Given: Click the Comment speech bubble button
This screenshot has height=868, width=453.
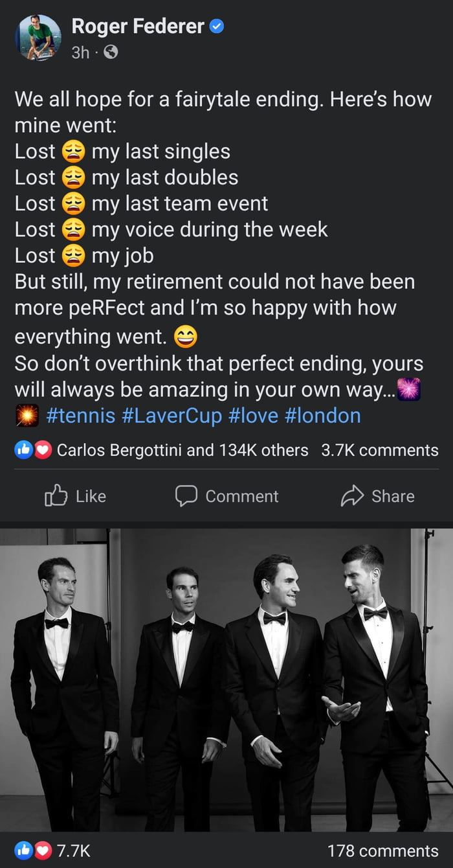Looking at the screenshot, I should (x=226, y=496).
